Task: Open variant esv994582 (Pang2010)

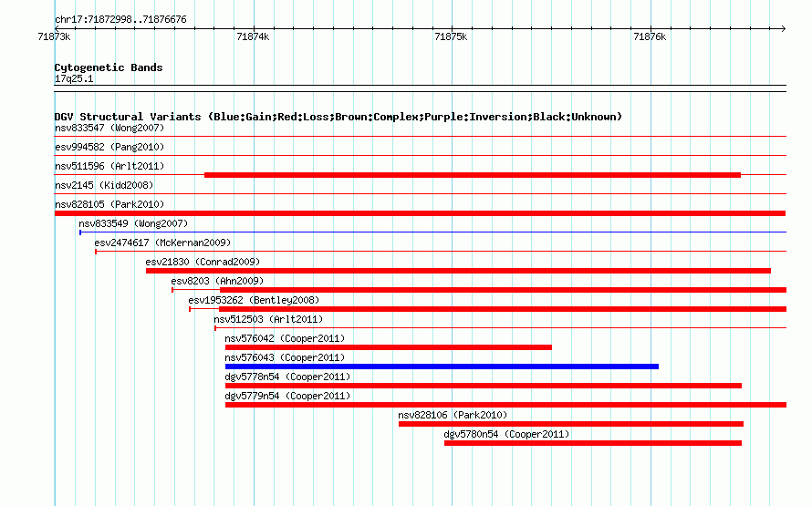Action: tap(109, 147)
